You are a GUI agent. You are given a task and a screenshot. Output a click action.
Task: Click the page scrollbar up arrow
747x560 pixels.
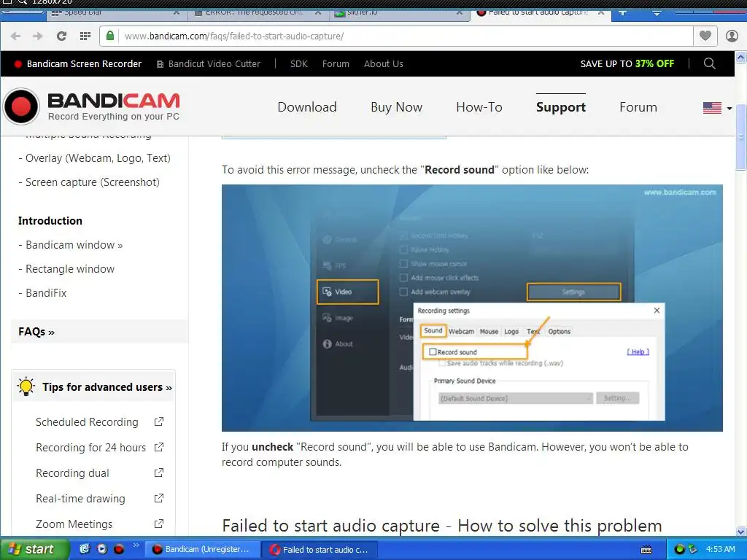[x=741, y=57]
